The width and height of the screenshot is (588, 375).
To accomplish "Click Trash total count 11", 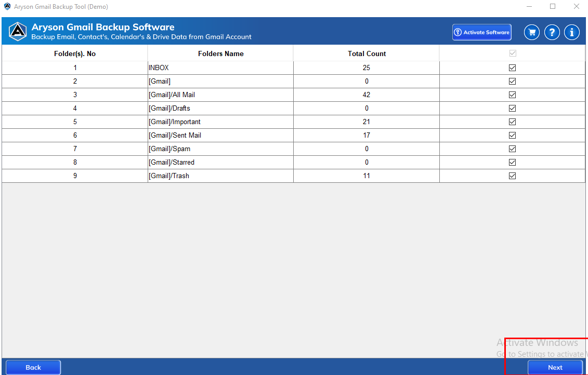I will [367, 176].
